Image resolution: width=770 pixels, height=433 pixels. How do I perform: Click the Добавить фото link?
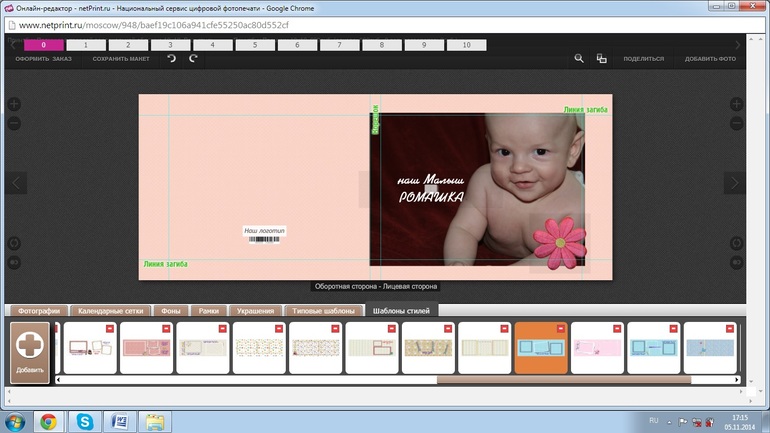click(x=710, y=59)
